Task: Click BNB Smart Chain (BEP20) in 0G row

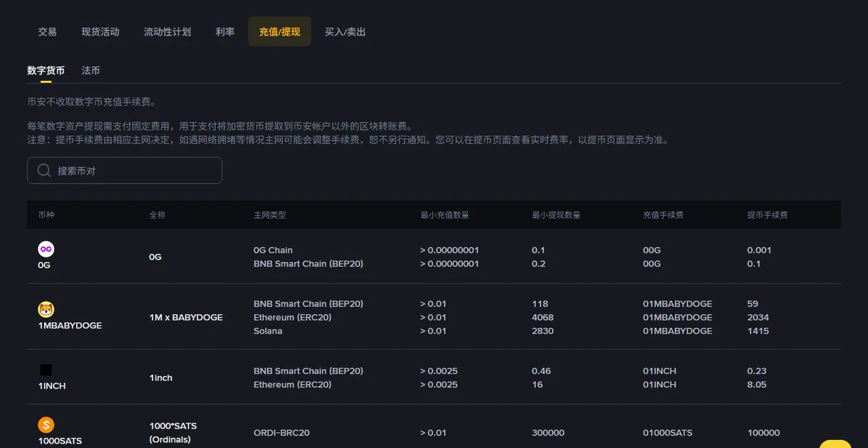Action: (x=308, y=263)
